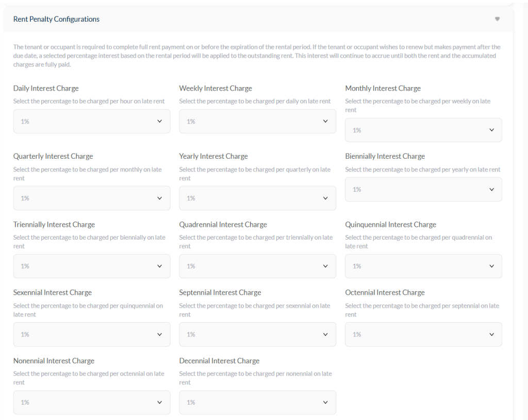Click chevron arrow in Quinquennial Interest Charge field
This screenshot has width=528, height=420.
click(x=491, y=266)
